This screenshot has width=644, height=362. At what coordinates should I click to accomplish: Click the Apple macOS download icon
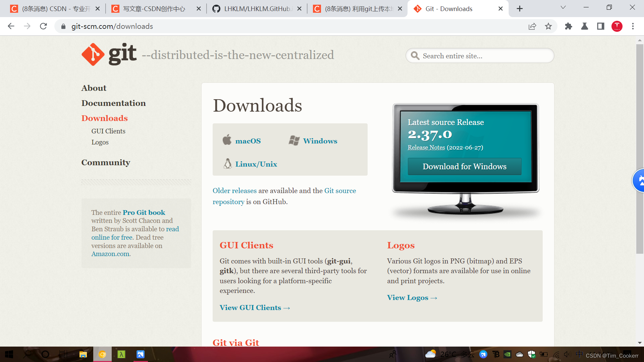click(x=227, y=140)
